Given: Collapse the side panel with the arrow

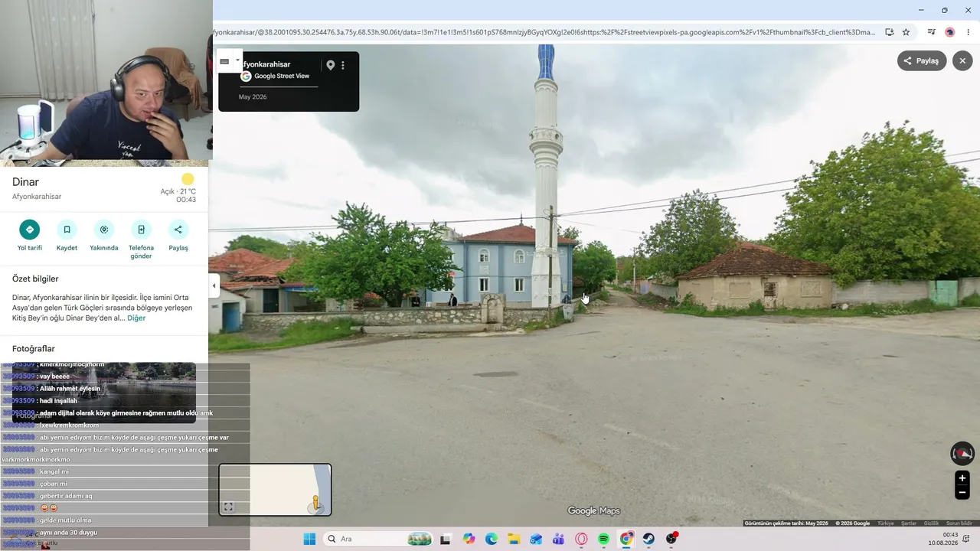Looking at the screenshot, I should 214,286.
